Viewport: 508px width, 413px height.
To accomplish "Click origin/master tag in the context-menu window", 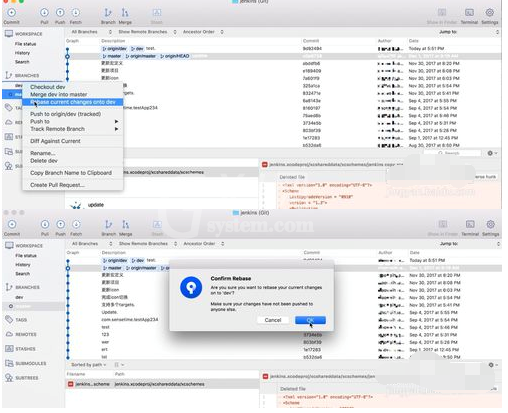I will pyautogui.click(x=140, y=56).
